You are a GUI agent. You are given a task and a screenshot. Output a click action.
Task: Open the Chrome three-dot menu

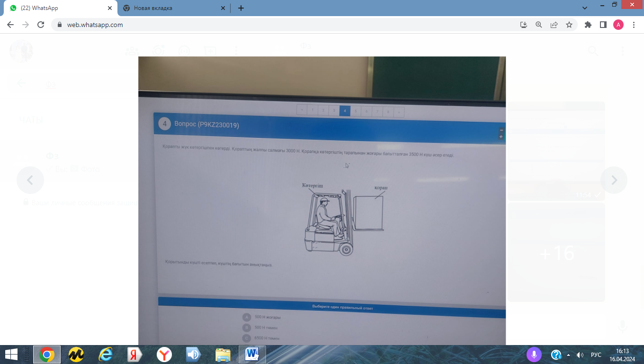tap(634, 25)
